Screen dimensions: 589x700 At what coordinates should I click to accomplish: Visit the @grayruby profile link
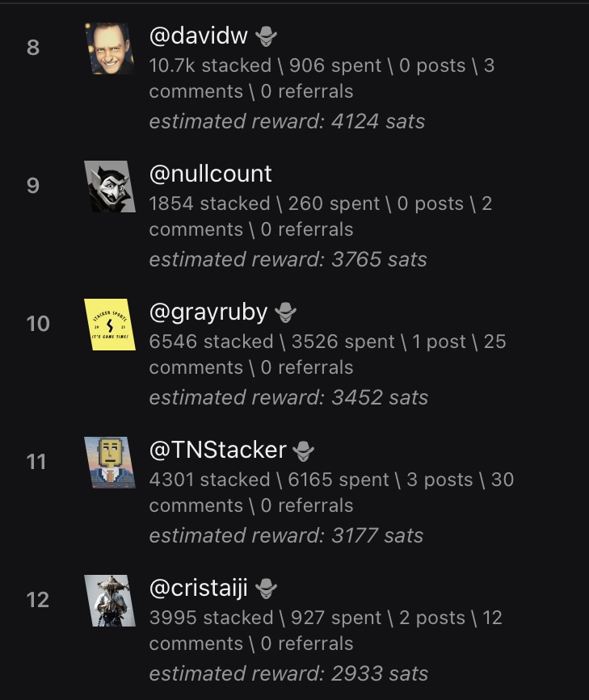pos(210,312)
